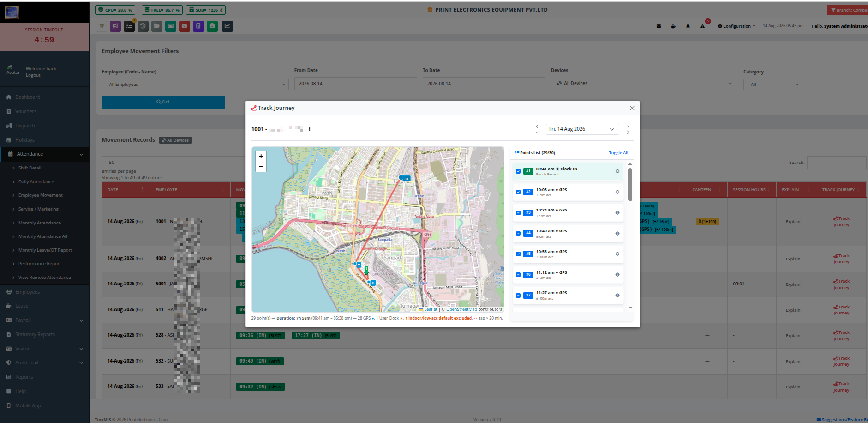Open View Remote Attendance in sidebar
This screenshot has width=868, height=423.
45,278
